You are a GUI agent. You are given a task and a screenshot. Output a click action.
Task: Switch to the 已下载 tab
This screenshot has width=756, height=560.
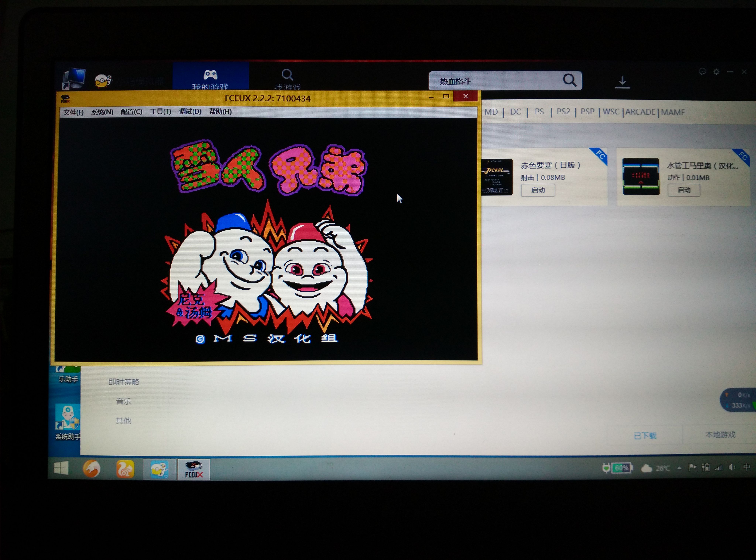[645, 436]
